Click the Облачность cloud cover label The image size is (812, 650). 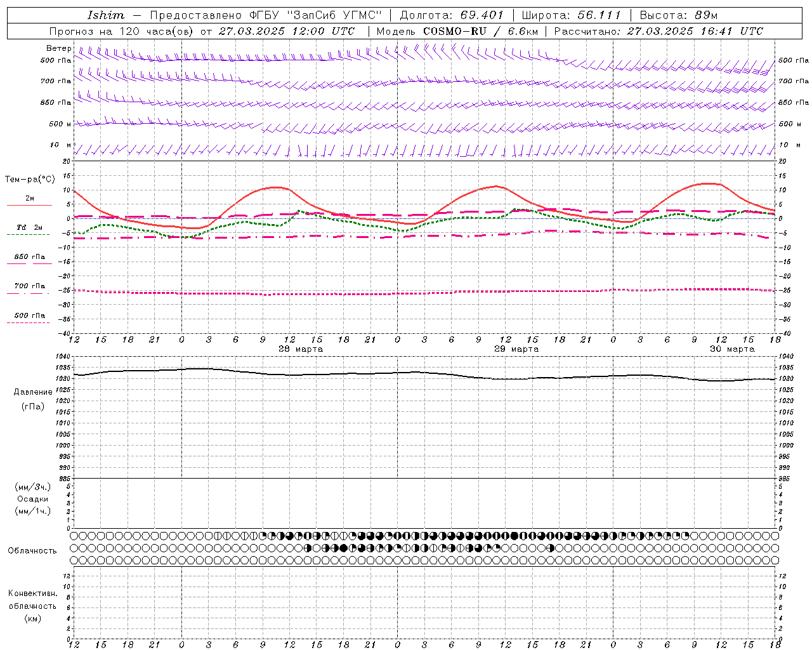32,551
